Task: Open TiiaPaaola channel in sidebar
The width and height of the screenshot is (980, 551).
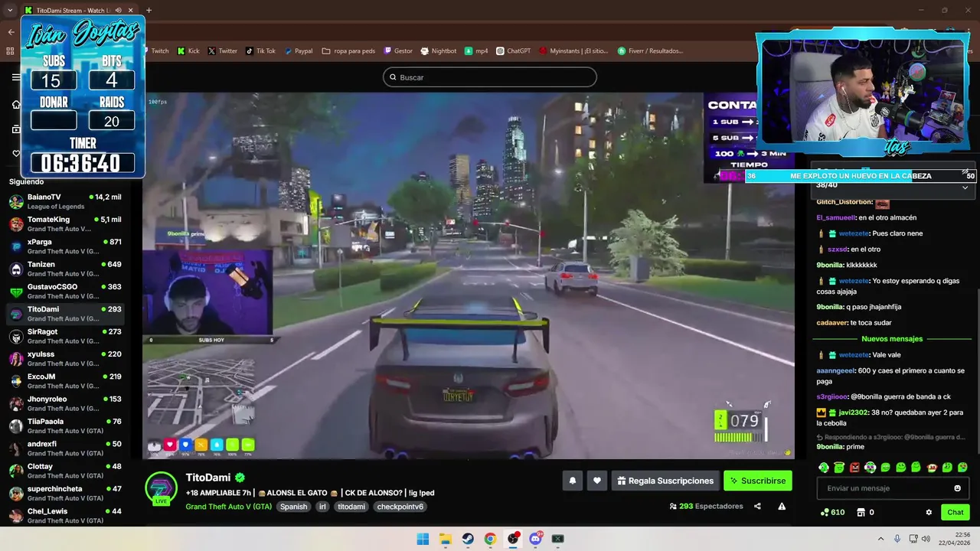Action: click(65, 426)
